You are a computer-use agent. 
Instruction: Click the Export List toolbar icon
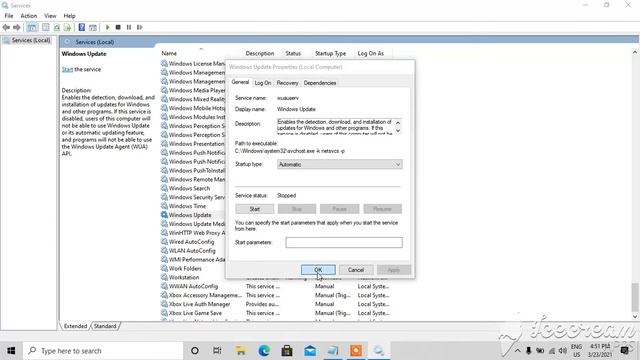coord(67,27)
